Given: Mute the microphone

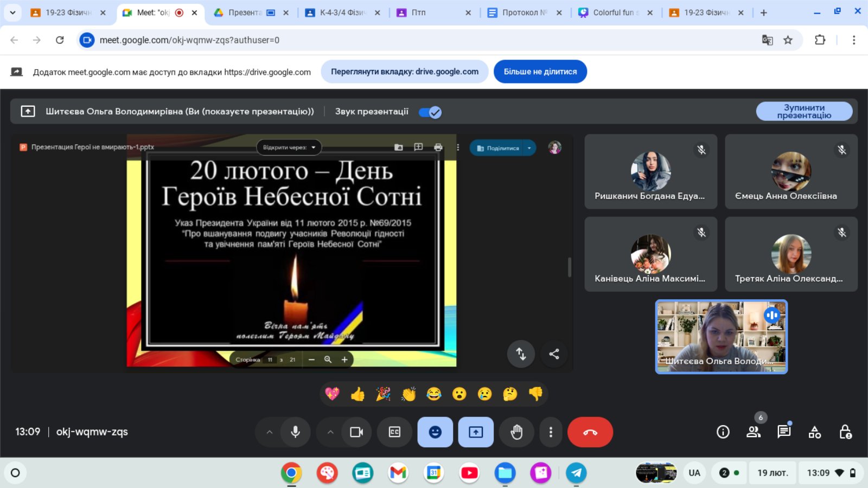Looking at the screenshot, I should (295, 432).
